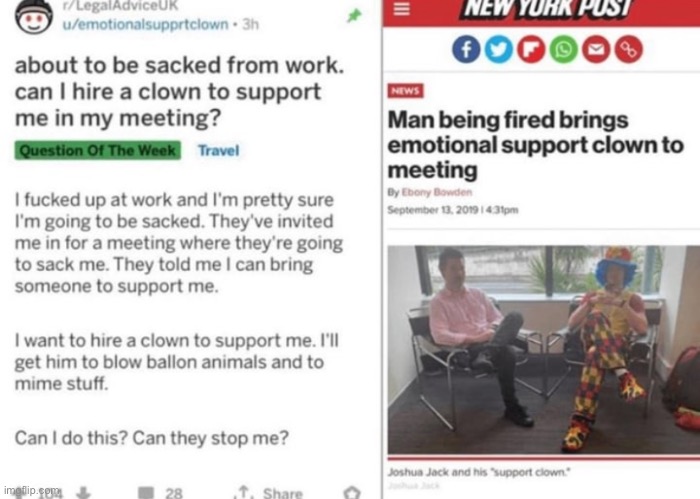Share article via Flipboard icon

531,49
